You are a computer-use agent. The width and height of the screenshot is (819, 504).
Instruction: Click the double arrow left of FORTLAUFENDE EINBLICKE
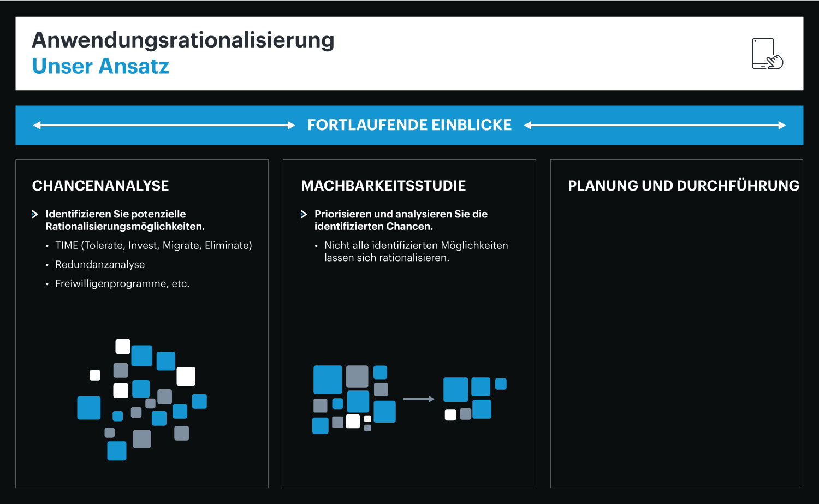[x=164, y=126]
